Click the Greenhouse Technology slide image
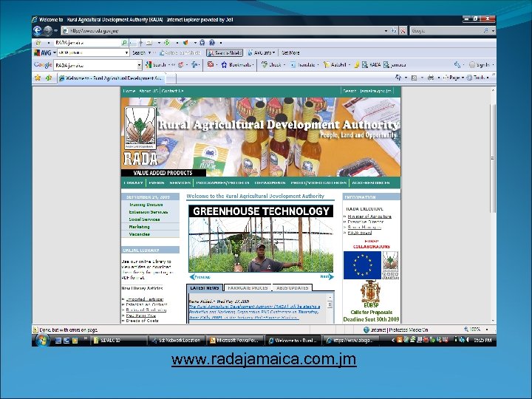The height and width of the screenshot is (399, 532). click(261, 239)
